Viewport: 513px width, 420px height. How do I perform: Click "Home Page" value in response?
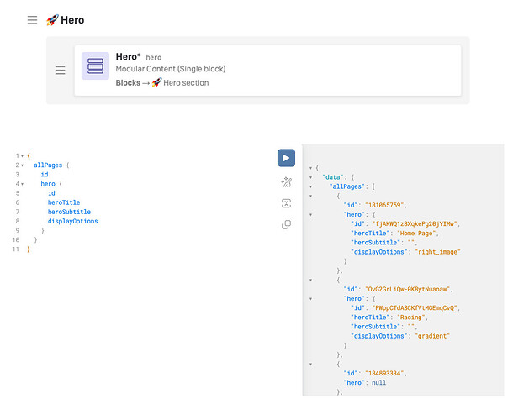pos(416,234)
